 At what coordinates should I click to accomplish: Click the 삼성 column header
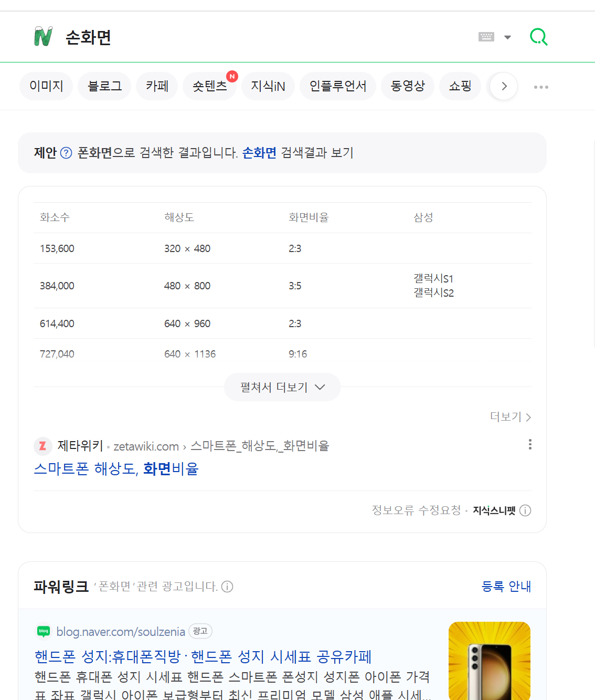point(423,217)
